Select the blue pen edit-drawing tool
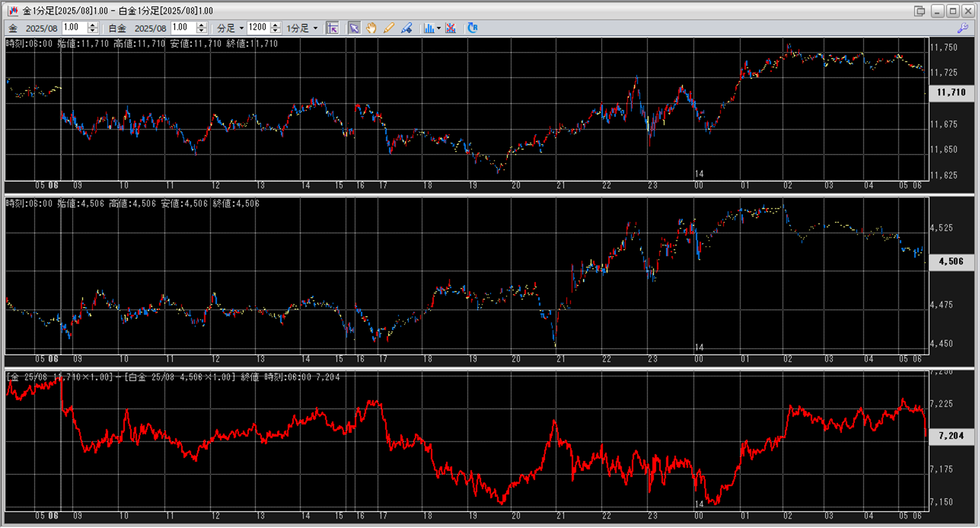 [406, 28]
